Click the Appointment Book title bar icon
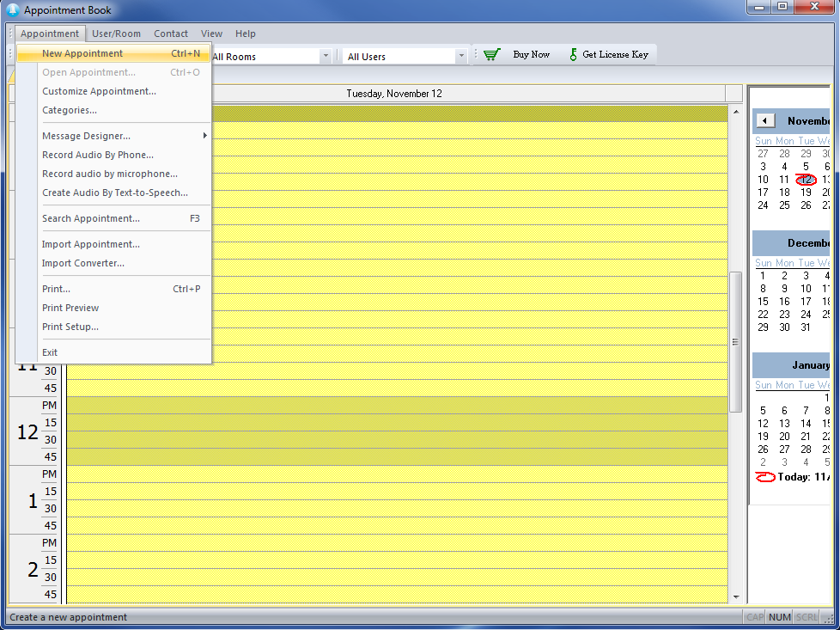Image resolution: width=840 pixels, height=630 pixels. click(x=13, y=10)
